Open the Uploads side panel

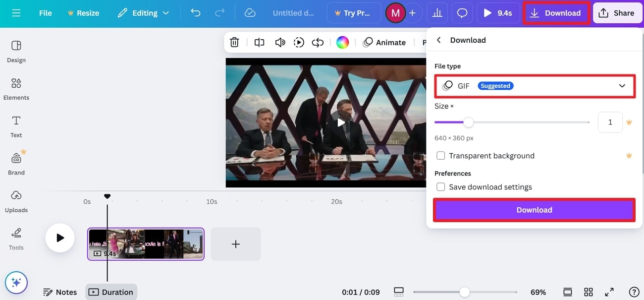pyautogui.click(x=16, y=201)
